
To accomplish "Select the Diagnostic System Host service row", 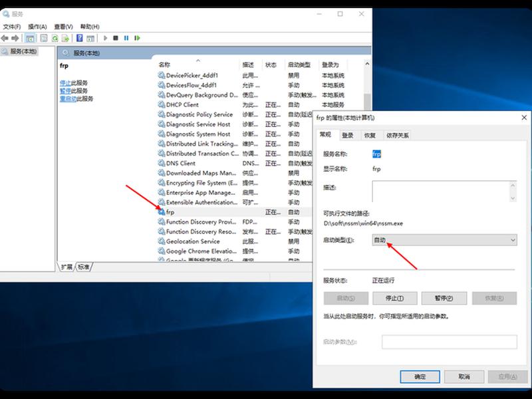I will (x=234, y=134).
